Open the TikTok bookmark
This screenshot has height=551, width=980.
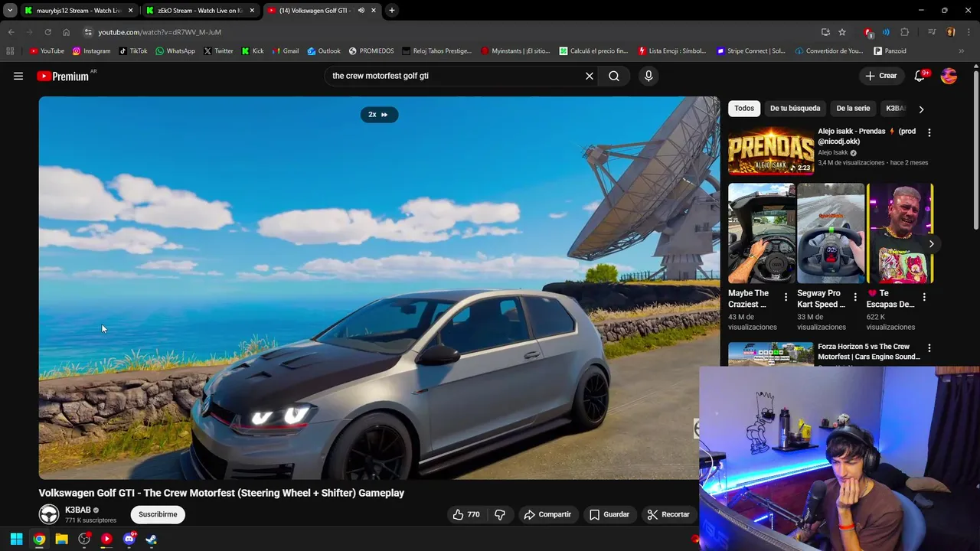pyautogui.click(x=133, y=51)
